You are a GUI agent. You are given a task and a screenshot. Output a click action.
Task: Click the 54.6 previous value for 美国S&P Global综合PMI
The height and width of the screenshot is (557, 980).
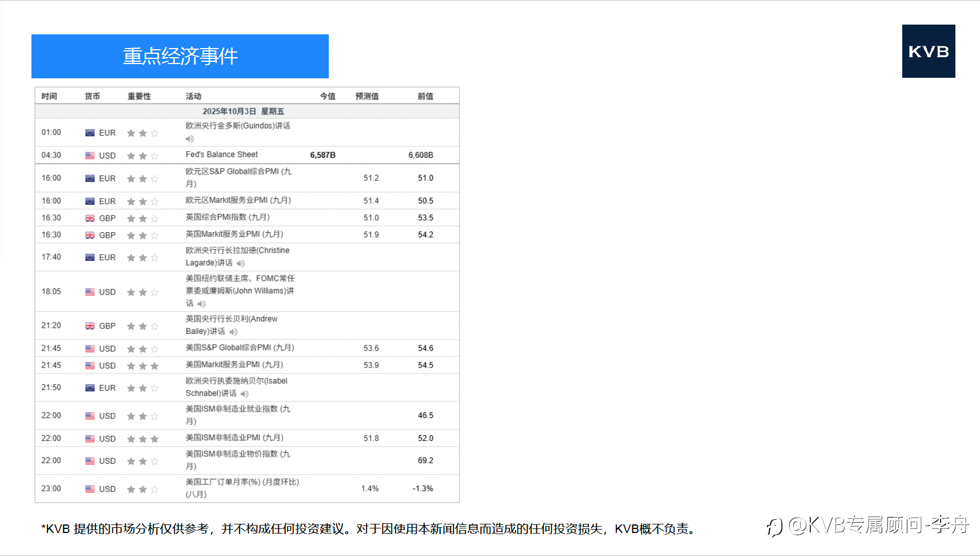pyautogui.click(x=425, y=348)
